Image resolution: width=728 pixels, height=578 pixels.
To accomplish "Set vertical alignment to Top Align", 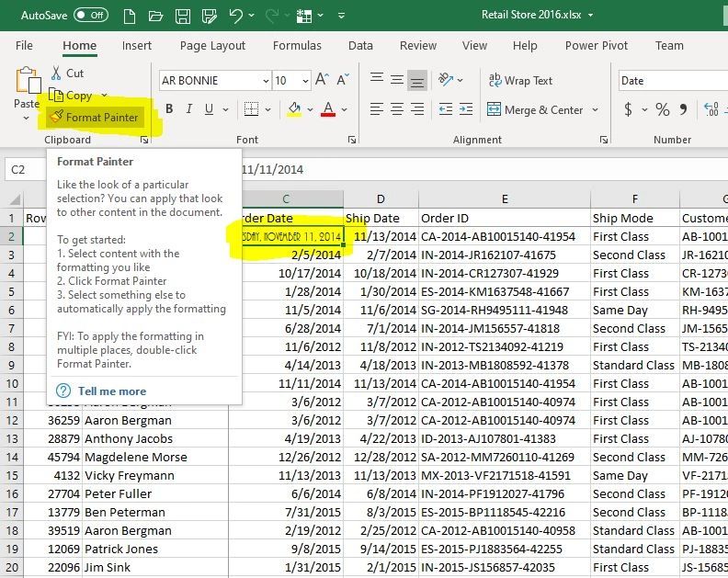I will click(x=377, y=80).
